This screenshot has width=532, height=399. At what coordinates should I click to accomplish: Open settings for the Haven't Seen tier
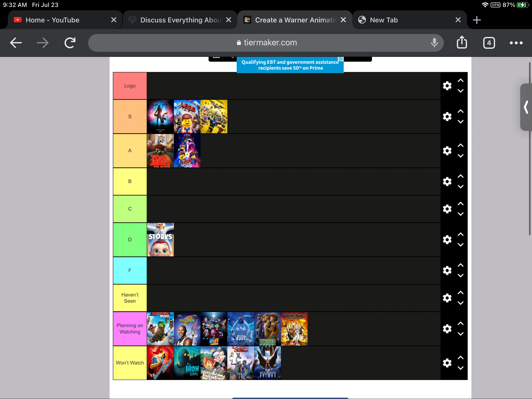pos(447,298)
